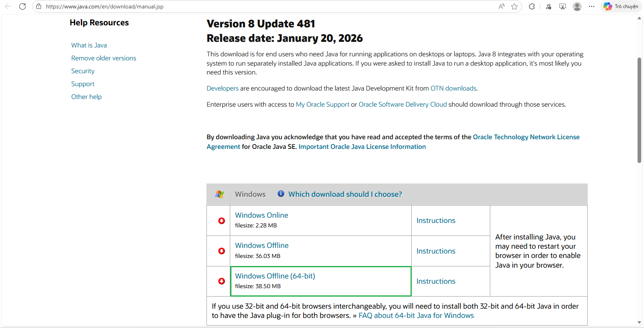Open Instructions for Windows Online
The width and height of the screenshot is (644, 328).
[x=436, y=221]
